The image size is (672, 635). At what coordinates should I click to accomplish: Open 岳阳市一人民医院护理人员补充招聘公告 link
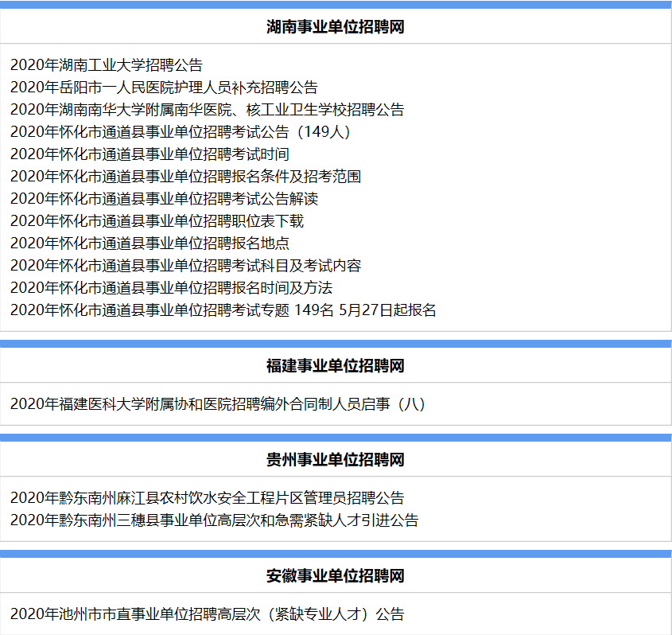coord(164,88)
